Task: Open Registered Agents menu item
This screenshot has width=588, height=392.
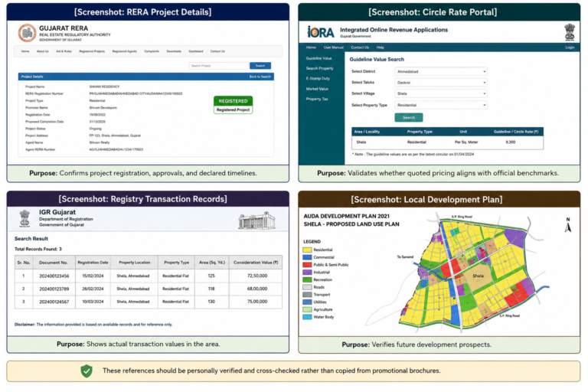Action: (125, 51)
